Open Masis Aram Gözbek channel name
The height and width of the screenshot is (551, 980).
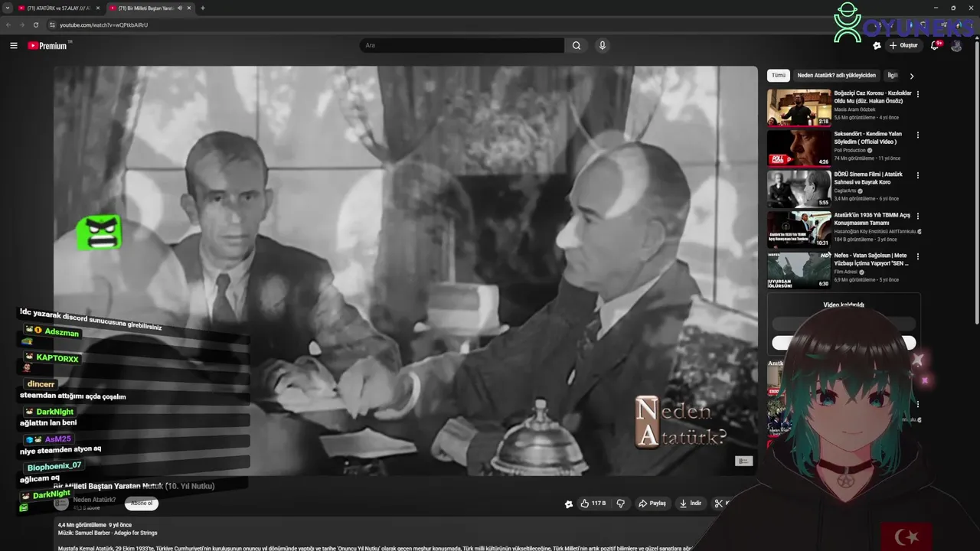(x=854, y=109)
